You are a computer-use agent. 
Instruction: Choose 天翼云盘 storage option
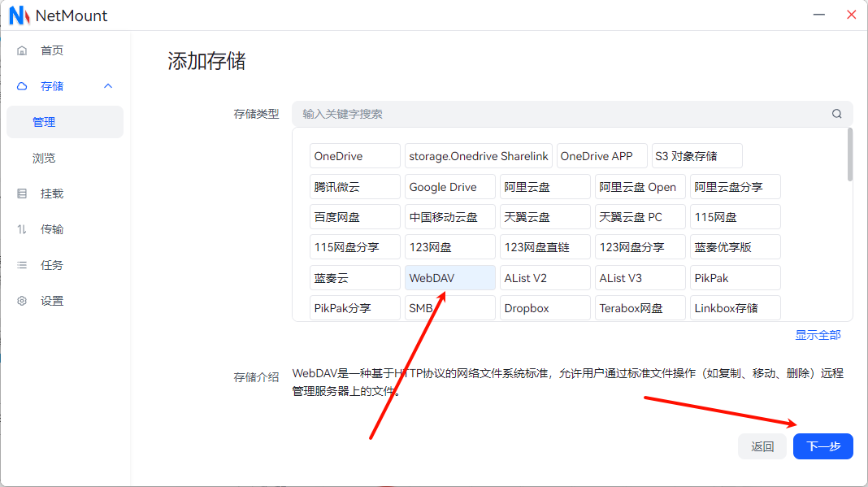545,216
